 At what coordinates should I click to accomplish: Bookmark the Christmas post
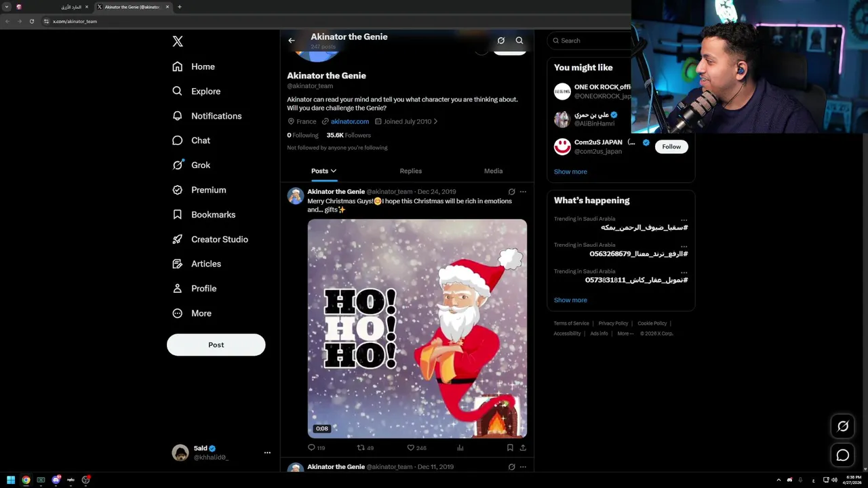point(510,448)
